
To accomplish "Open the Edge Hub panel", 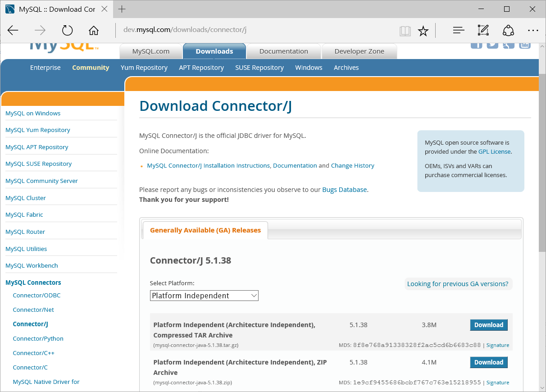I will tap(459, 31).
